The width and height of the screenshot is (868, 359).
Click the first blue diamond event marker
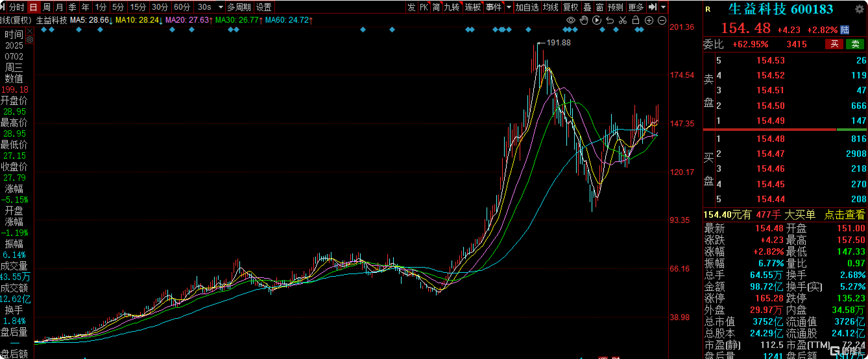[x=43, y=29]
